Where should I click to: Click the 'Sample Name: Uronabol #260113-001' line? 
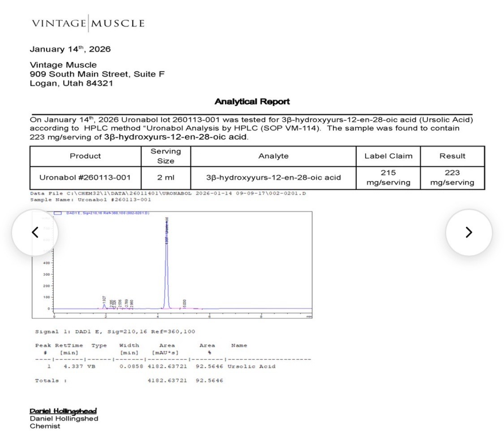click(x=90, y=200)
